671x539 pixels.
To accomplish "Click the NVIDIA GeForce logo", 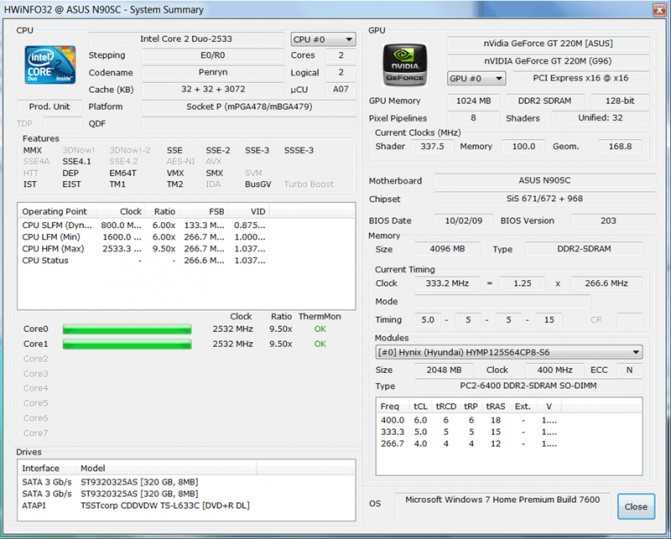I will pyautogui.click(x=404, y=65).
